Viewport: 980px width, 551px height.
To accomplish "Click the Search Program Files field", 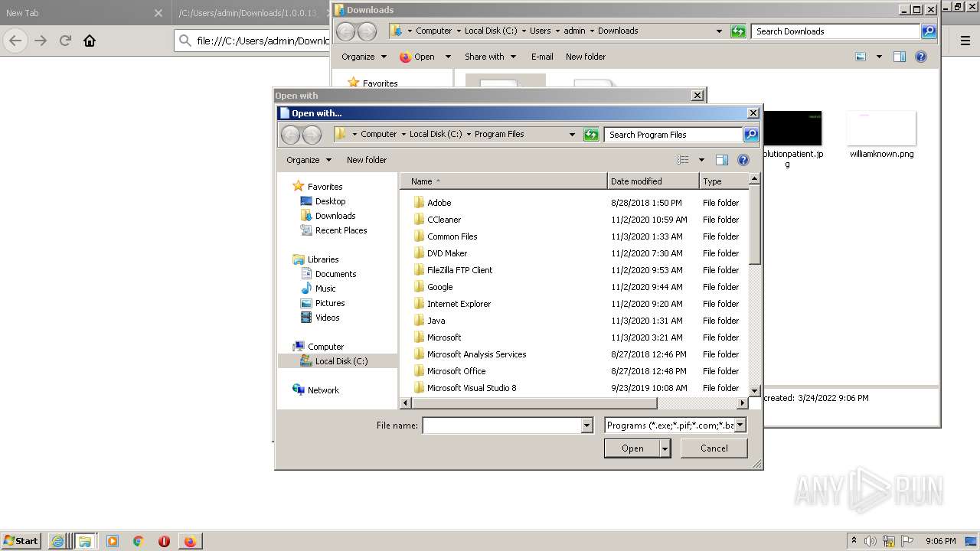I will pyautogui.click(x=674, y=135).
